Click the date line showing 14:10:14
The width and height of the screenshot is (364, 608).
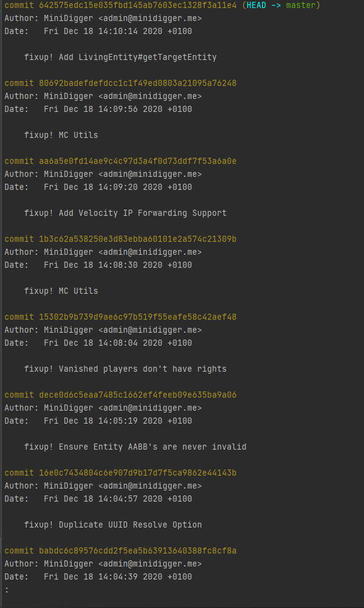tap(98, 32)
